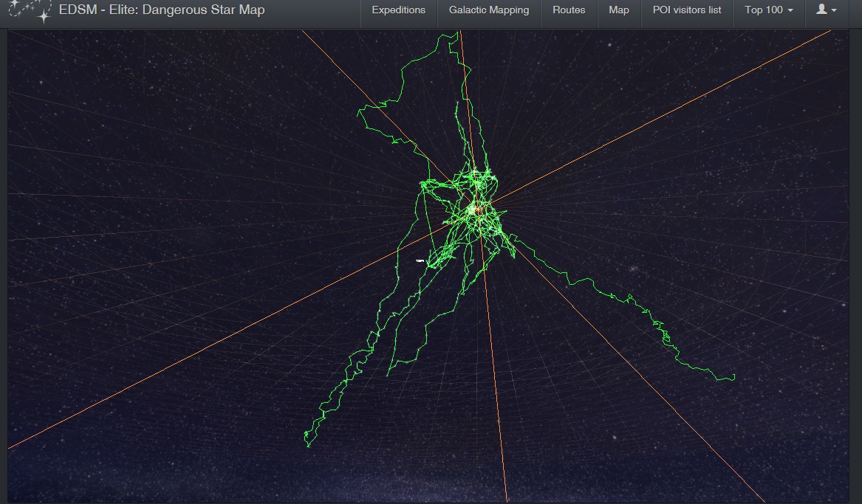862x504 pixels.
Task: Open the user account dropdown
Action: 827,10
